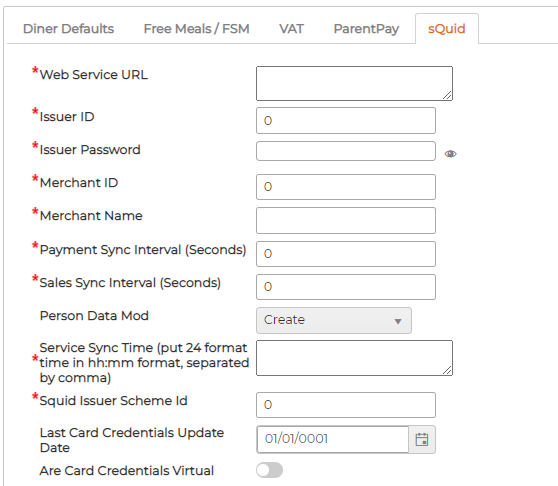
Task: Click the Web Service URL text area
Action: 354,83
